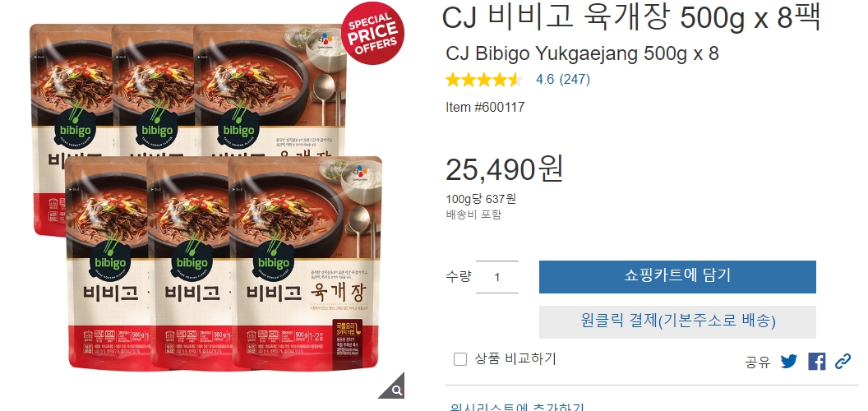The image size is (868, 411).
Task: Open the 위시리스트에 추가하기 link
Action: 517,407
